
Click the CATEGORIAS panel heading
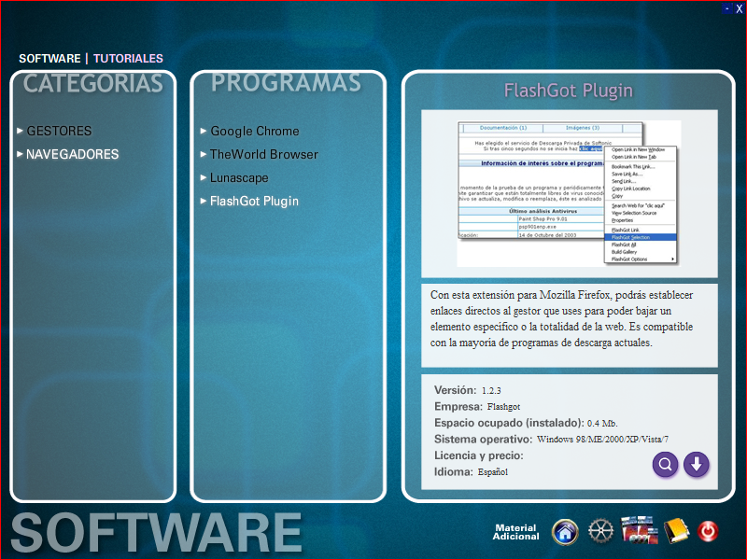pyautogui.click(x=92, y=83)
